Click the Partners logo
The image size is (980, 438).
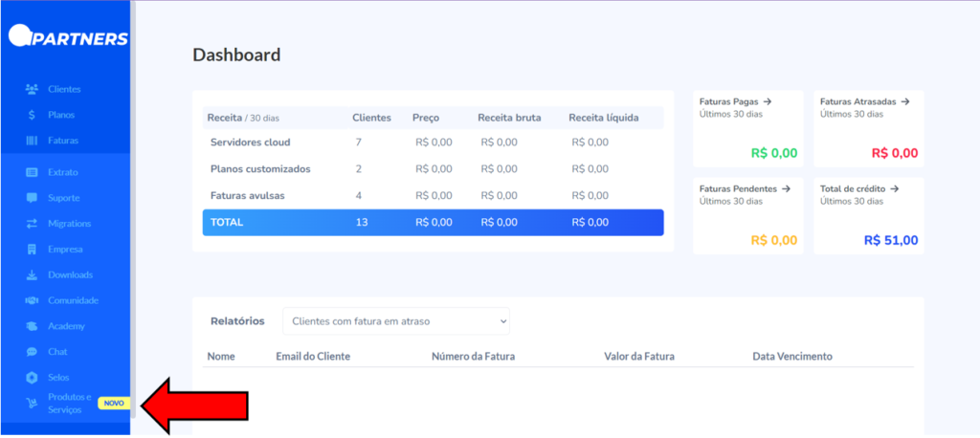(67, 37)
